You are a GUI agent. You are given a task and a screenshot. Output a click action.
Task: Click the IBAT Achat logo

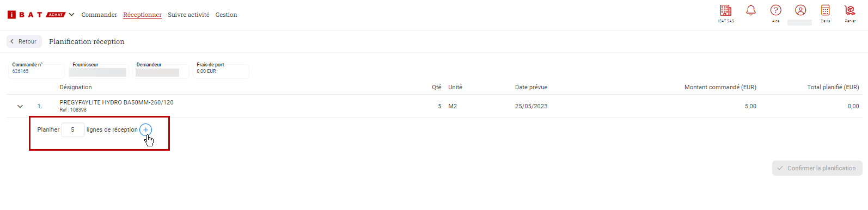pyautogui.click(x=36, y=15)
